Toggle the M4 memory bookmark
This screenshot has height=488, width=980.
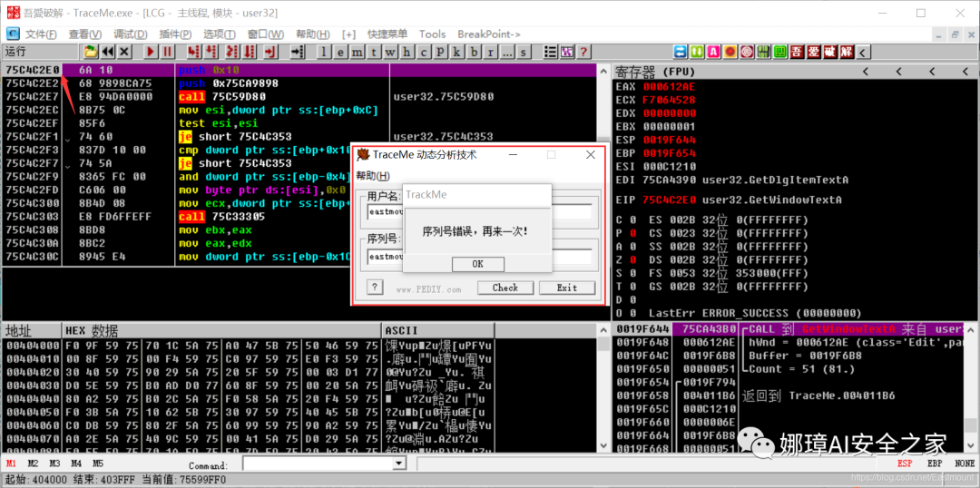coord(76,464)
